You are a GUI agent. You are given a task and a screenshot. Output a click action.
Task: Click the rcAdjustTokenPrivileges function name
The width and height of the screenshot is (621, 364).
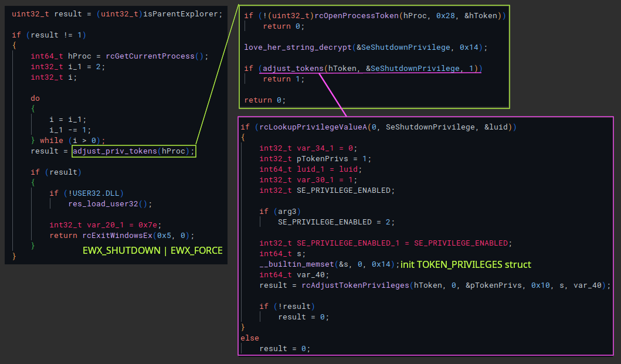[355, 285]
